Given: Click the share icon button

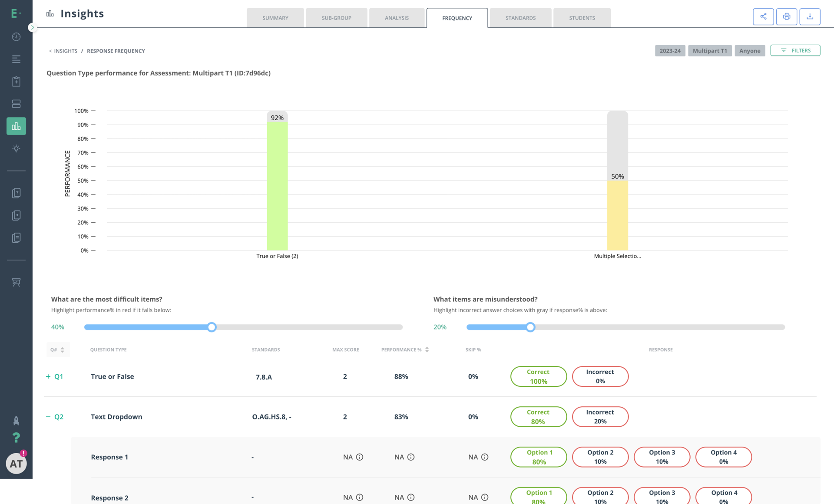Looking at the screenshot, I should pyautogui.click(x=763, y=16).
